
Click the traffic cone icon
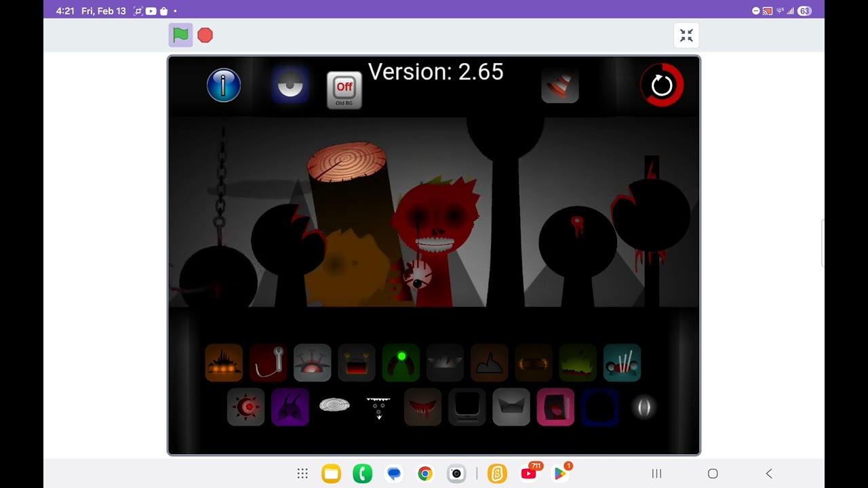click(560, 85)
